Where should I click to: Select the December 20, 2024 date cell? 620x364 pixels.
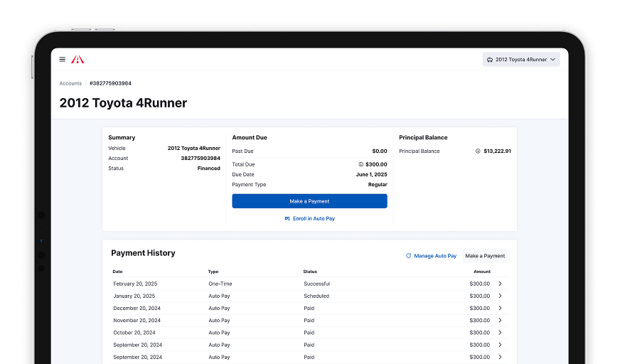pyautogui.click(x=137, y=309)
